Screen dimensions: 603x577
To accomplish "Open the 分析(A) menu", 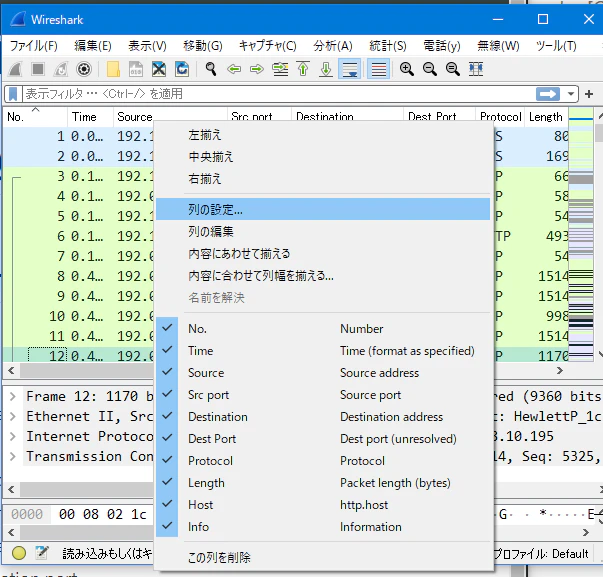I will pos(333,46).
